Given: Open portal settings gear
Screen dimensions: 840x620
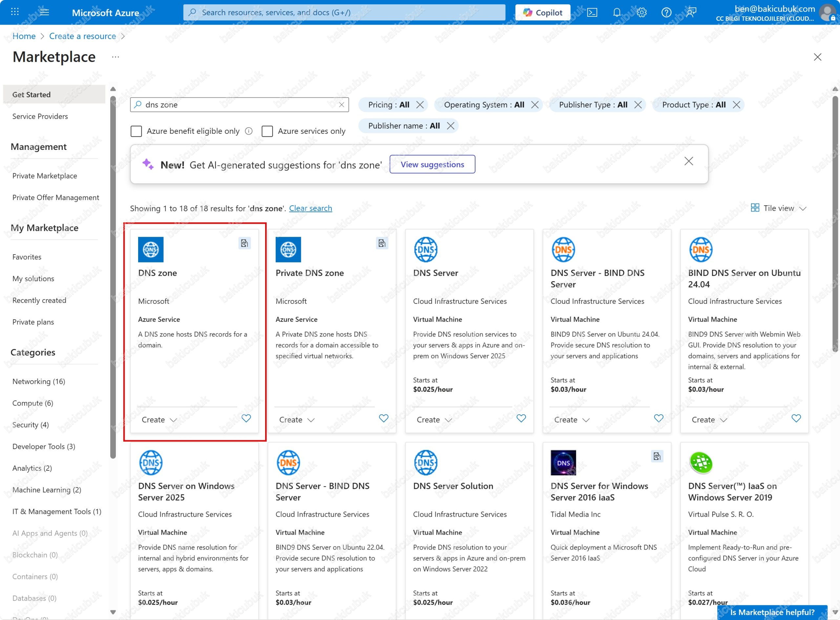Looking at the screenshot, I should (x=641, y=12).
